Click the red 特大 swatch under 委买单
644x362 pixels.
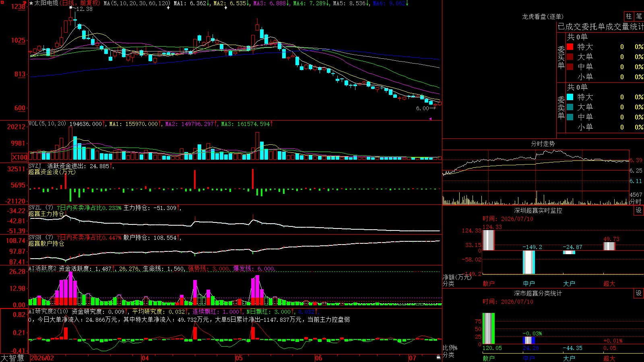570,47
